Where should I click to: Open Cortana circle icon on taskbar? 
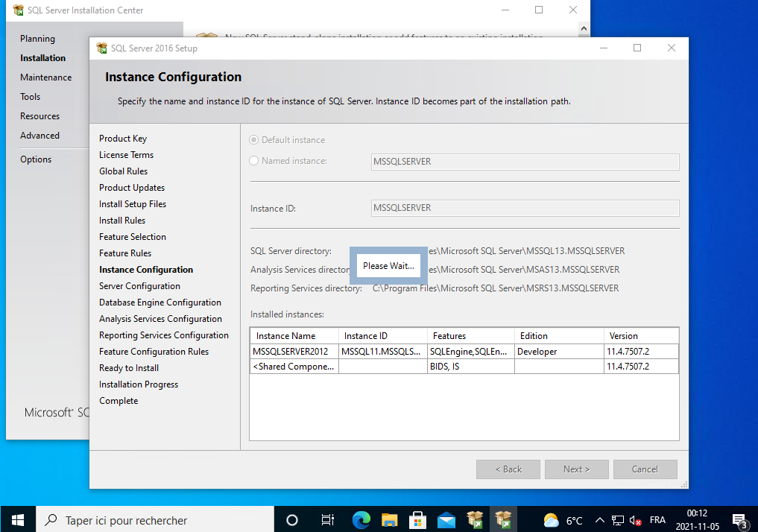(292, 519)
